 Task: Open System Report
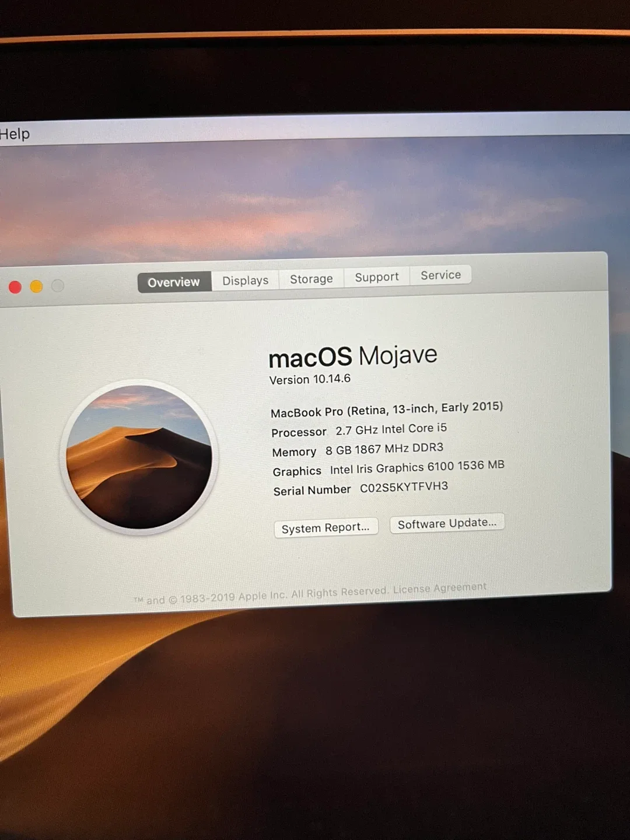pyautogui.click(x=325, y=527)
